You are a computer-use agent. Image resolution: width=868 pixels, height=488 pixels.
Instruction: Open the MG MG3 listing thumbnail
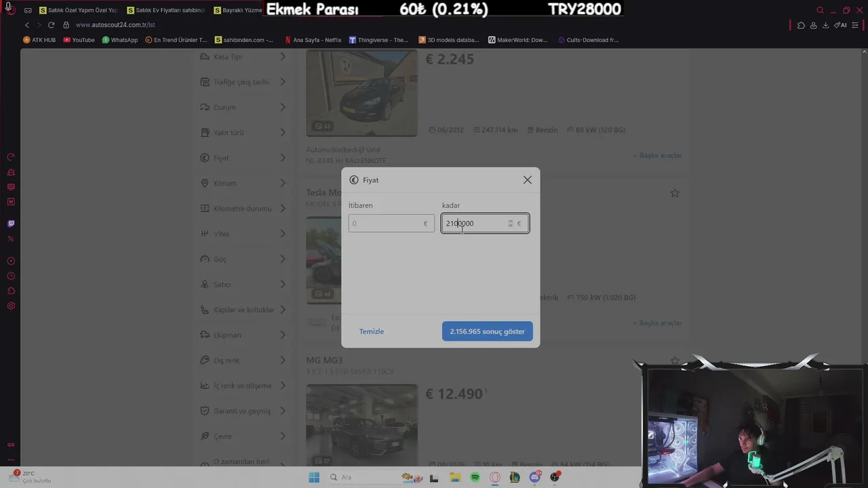(361, 426)
